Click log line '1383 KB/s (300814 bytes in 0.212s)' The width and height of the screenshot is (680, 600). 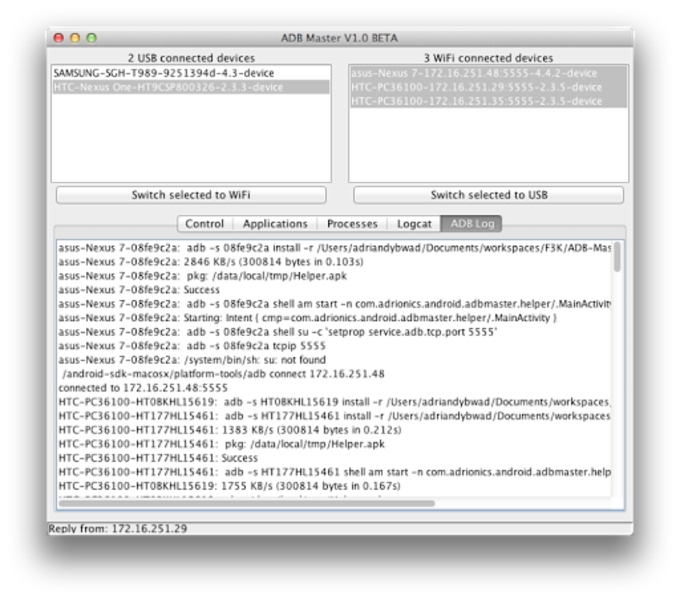tap(230, 430)
